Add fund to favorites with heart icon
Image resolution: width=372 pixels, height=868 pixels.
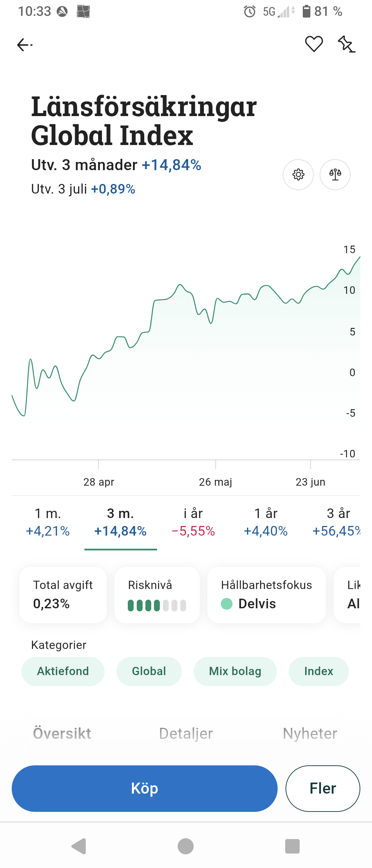pyautogui.click(x=314, y=44)
